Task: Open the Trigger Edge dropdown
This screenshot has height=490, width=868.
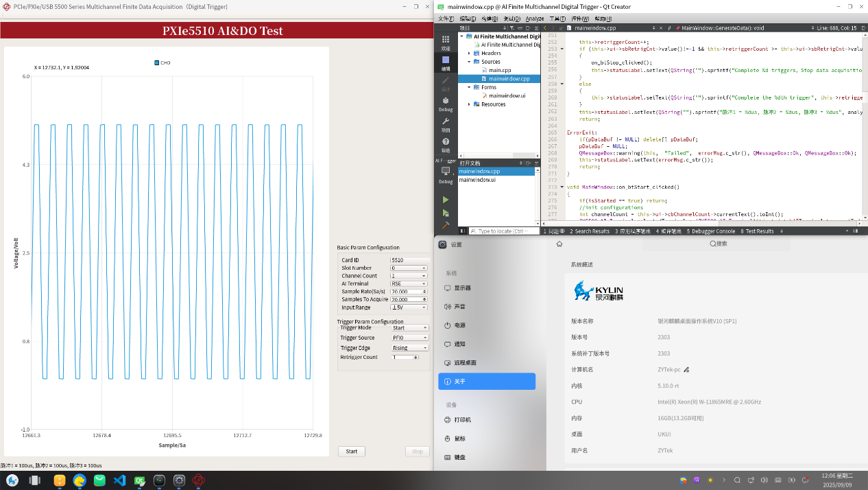Action: (409, 348)
